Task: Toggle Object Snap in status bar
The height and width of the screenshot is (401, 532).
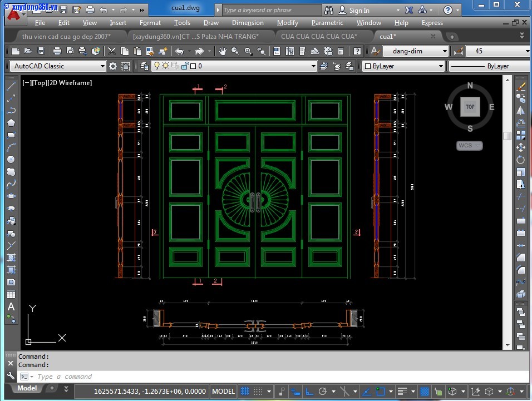Action: pos(380,392)
